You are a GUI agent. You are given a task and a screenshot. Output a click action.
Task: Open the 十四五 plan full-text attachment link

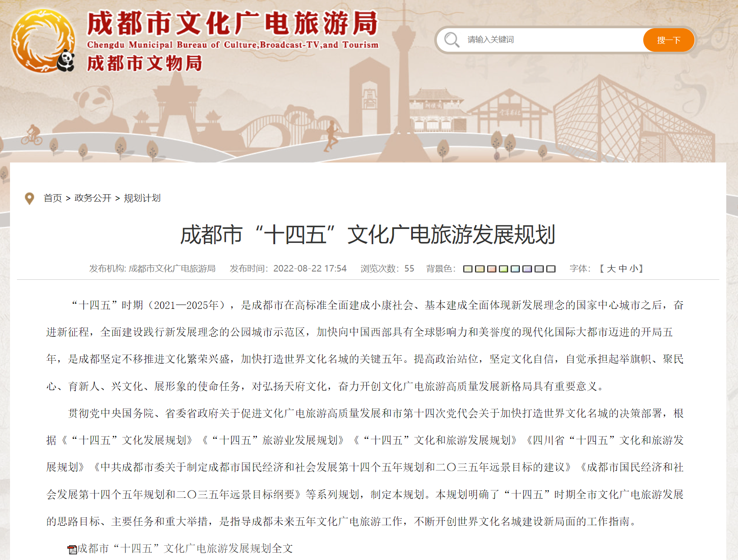tap(185, 549)
